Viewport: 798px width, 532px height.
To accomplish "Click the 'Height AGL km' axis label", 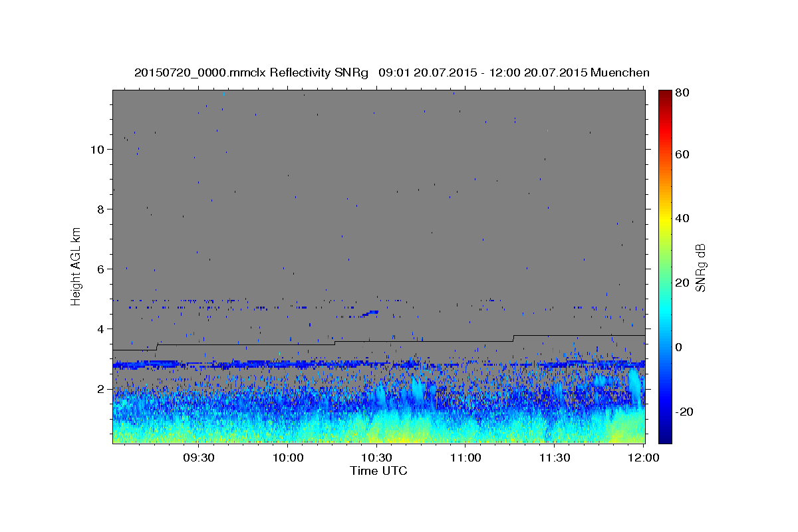I will coord(76,266).
